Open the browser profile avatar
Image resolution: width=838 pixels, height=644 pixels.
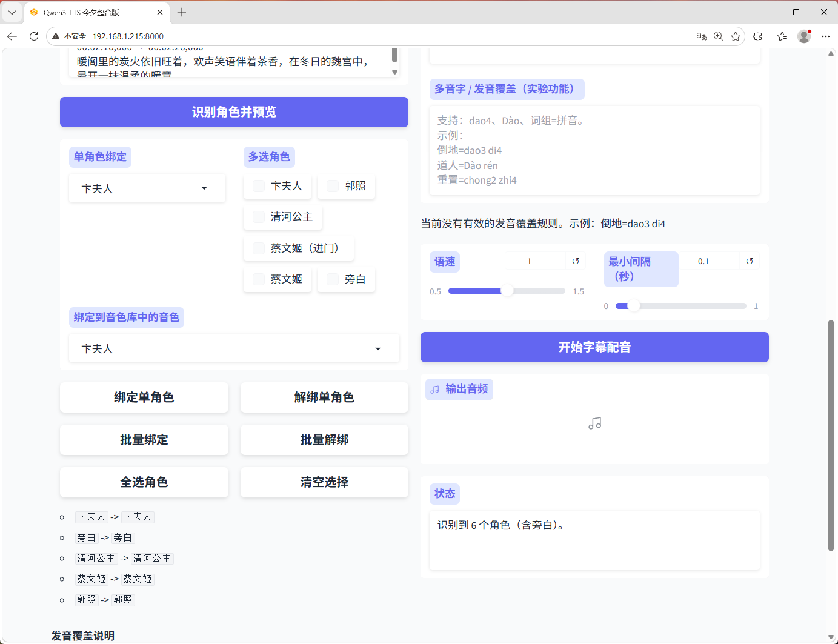804,36
